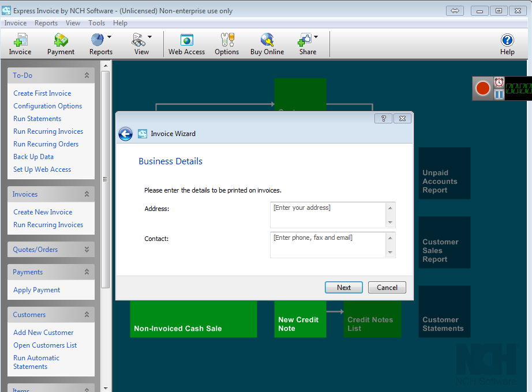Open the View toolbar dropdown arrow
Viewport: 532px width, 392px height.
coord(149,37)
